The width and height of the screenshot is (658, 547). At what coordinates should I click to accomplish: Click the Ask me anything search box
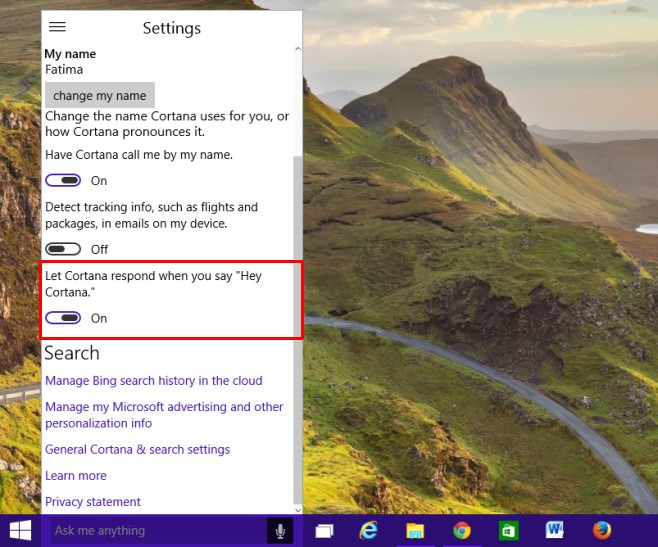pos(159,531)
